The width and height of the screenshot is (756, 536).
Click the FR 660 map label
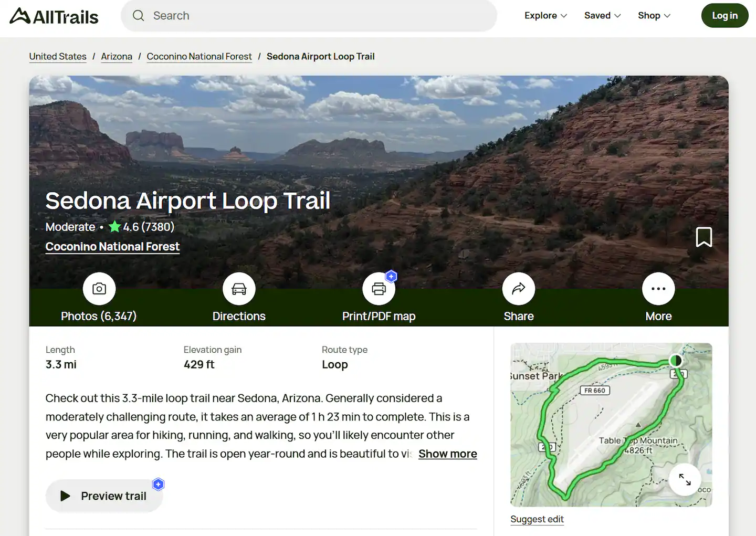pyautogui.click(x=594, y=391)
